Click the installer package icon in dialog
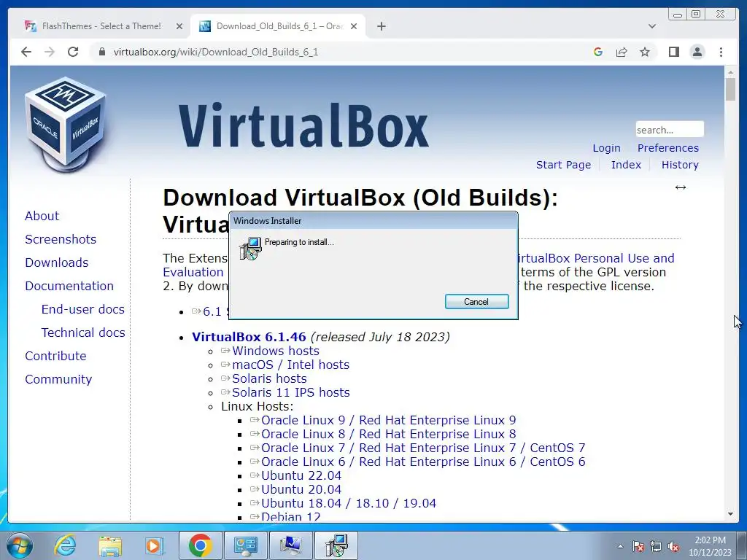The width and height of the screenshot is (747, 560). tap(250, 248)
